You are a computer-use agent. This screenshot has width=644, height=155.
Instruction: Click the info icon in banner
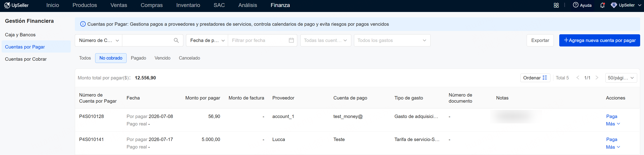(x=83, y=24)
